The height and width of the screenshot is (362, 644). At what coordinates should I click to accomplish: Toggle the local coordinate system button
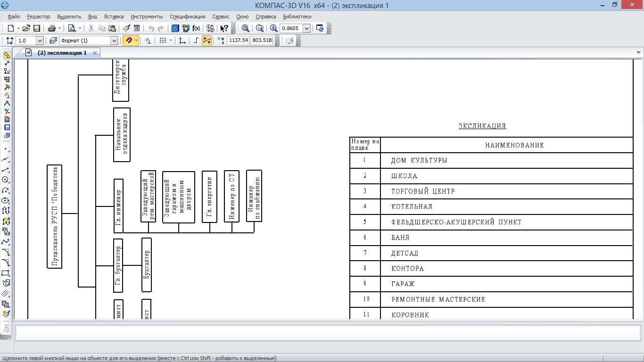(182, 41)
